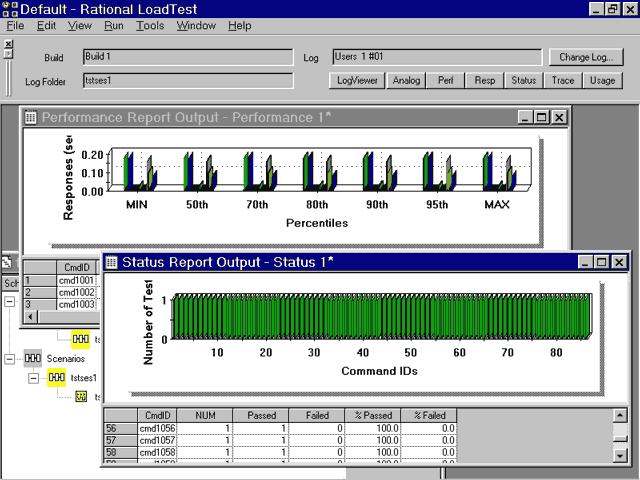Close the Status Report Output window
Screen dimensions: 640x480
(619, 262)
